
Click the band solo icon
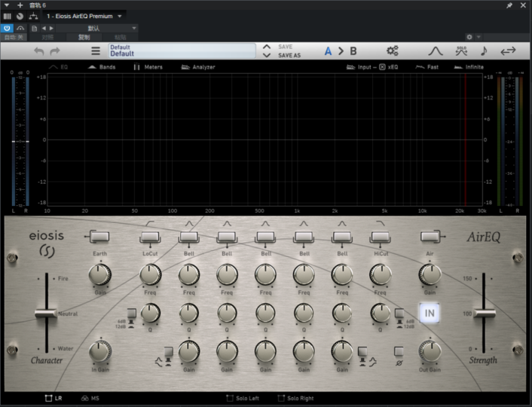[460, 51]
